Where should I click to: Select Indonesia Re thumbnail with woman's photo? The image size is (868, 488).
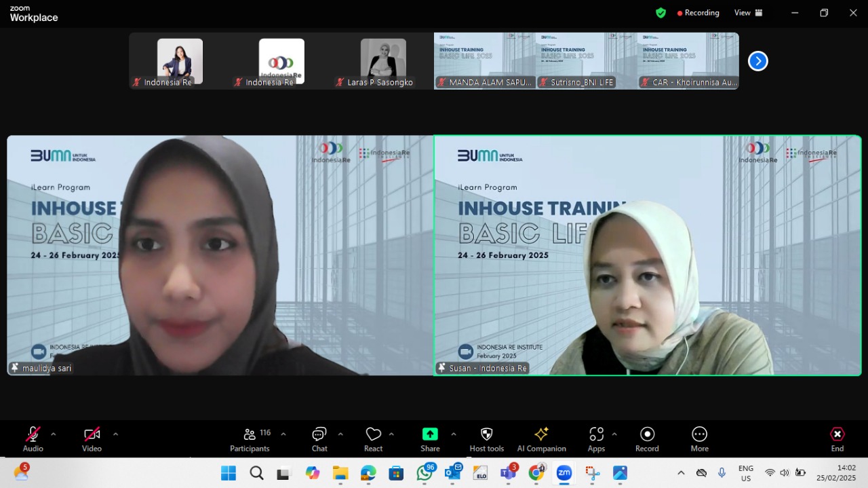pyautogui.click(x=180, y=61)
